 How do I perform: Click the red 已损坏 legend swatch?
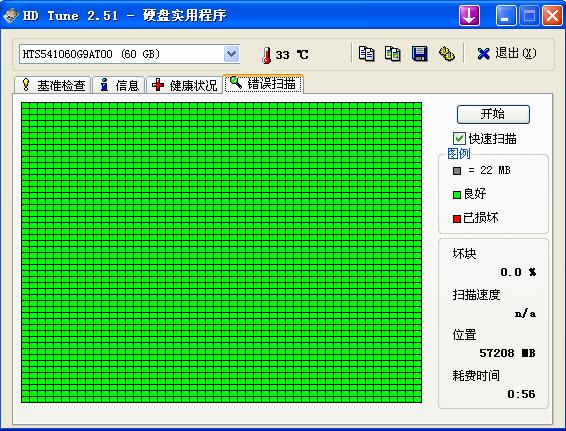point(457,219)
